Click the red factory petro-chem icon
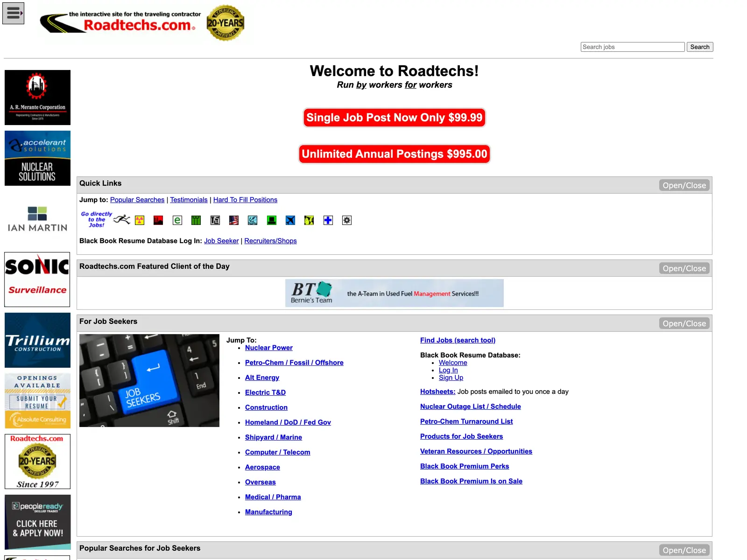The image size is (747, 560). coord(158,220)
